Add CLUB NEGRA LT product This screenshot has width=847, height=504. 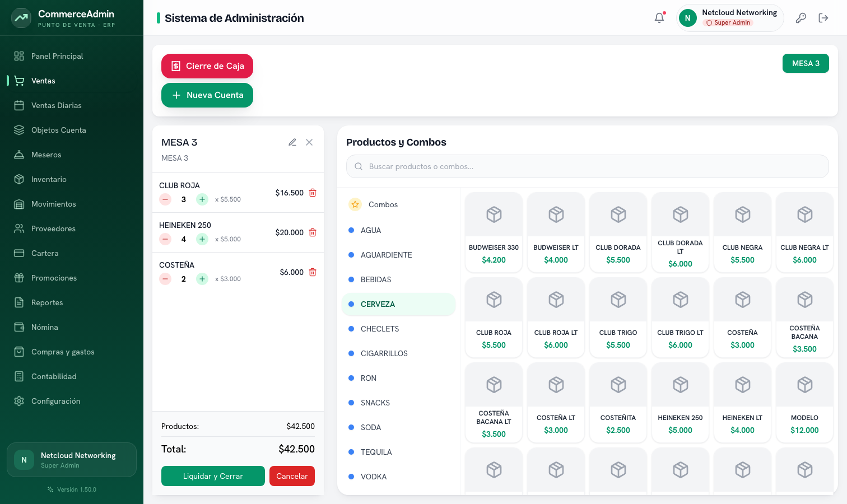coord(805,232)
